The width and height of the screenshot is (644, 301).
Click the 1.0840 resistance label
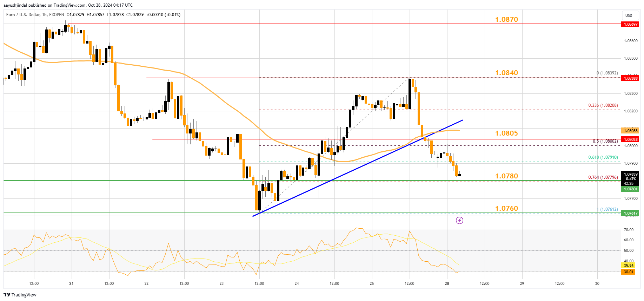point(506,73)
